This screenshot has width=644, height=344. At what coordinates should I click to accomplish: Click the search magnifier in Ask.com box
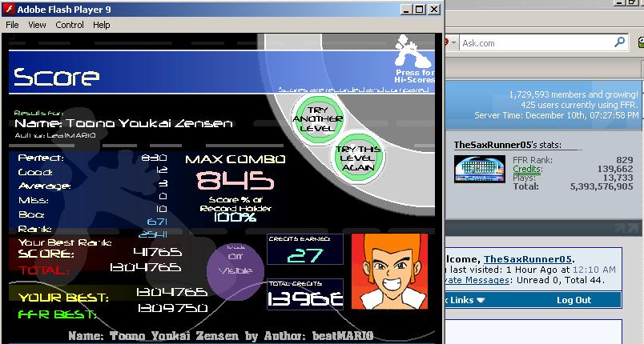pos(619,42)
